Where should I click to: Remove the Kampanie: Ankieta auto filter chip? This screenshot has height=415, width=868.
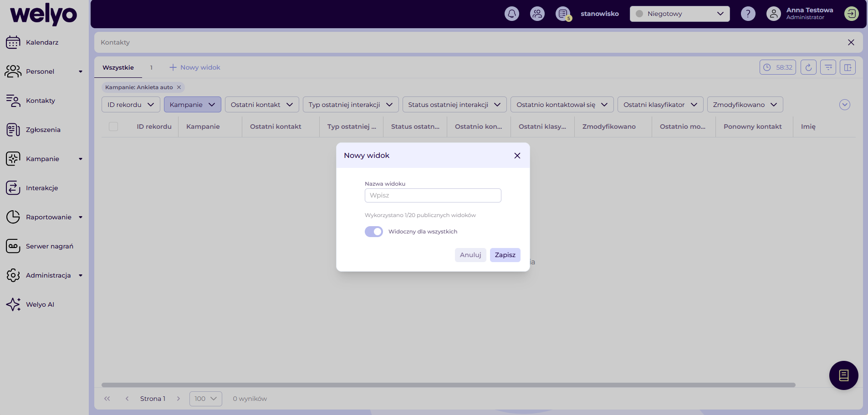pyautogui.click(x=179, y=87)
